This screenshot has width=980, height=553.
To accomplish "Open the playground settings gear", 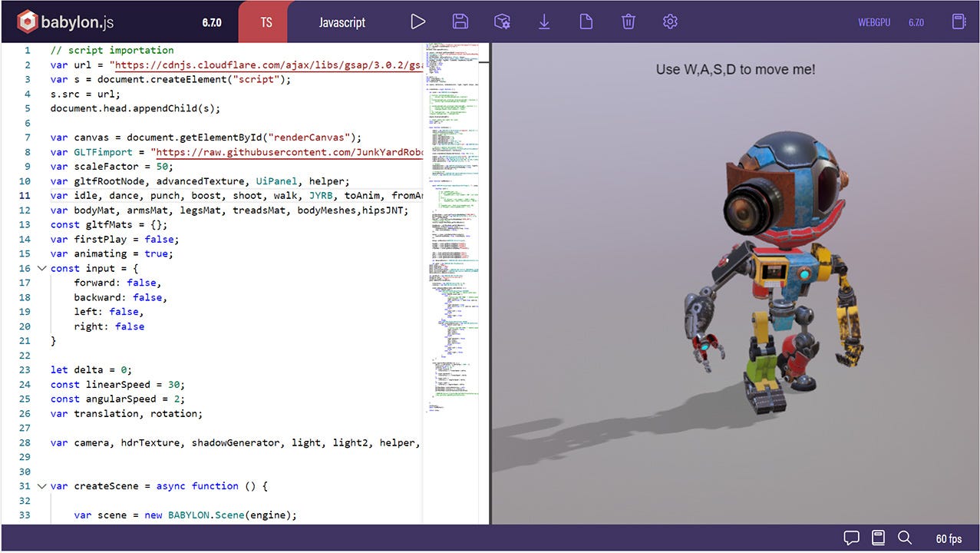I will click(x=669, y=22).
